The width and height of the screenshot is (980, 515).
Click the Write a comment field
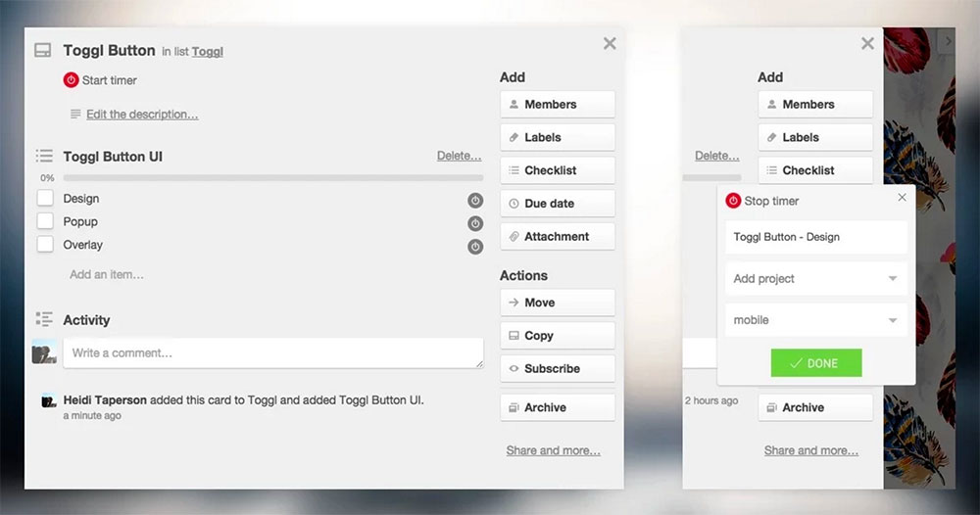[272, 352]
